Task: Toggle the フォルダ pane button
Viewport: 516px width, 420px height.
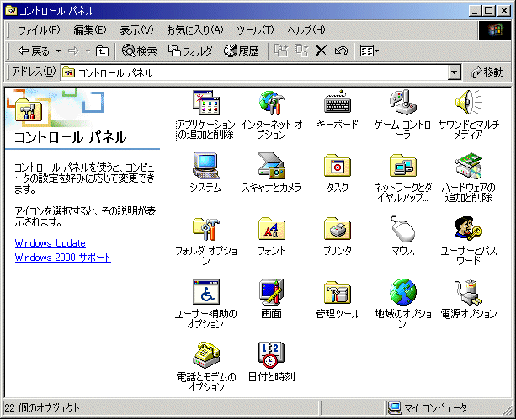Action: click(x=190, y=51)
